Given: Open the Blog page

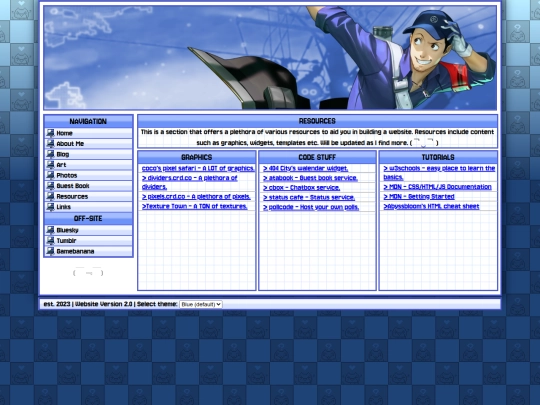Looking at the screenshot, I should (x=89, y=154).
